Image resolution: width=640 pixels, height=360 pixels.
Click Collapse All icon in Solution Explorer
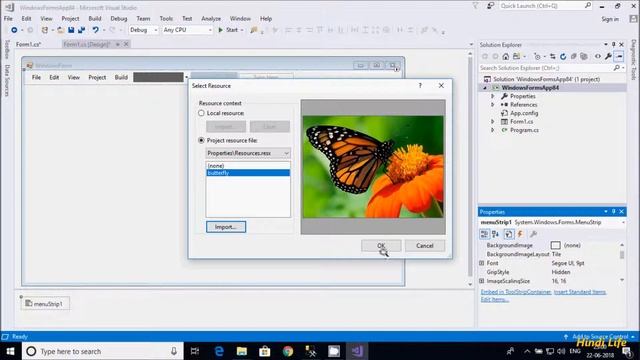(573, 56)
